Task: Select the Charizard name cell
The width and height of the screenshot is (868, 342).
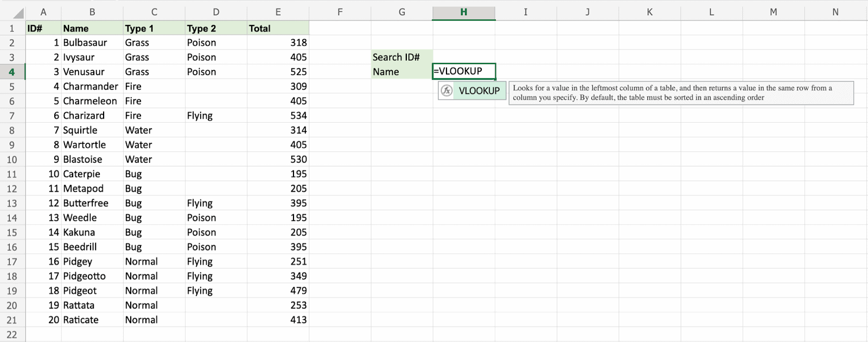Action: 92,116
